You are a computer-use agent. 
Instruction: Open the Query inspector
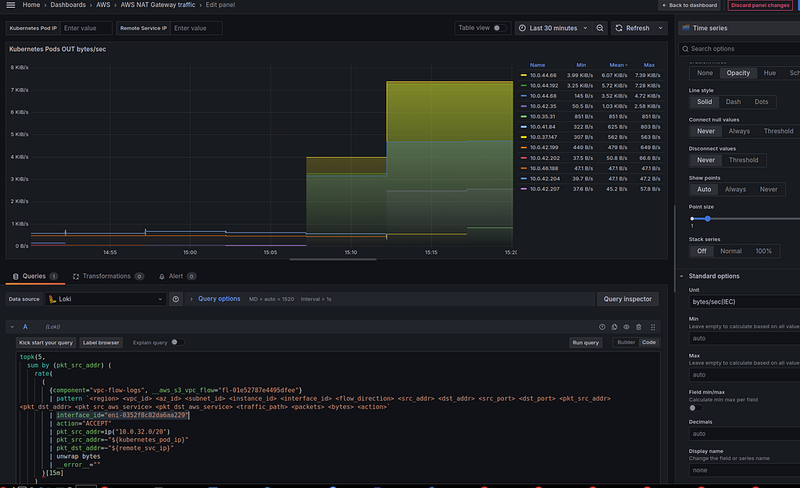[628, 299]
